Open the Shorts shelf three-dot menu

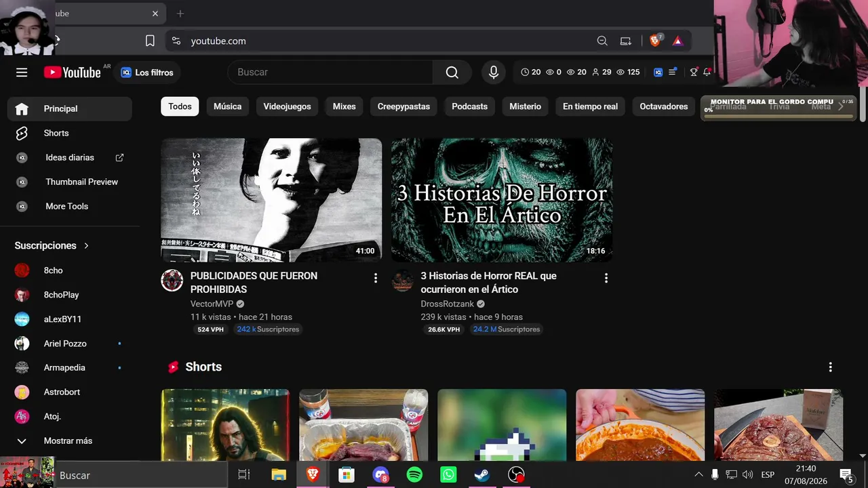click(830, 367)
